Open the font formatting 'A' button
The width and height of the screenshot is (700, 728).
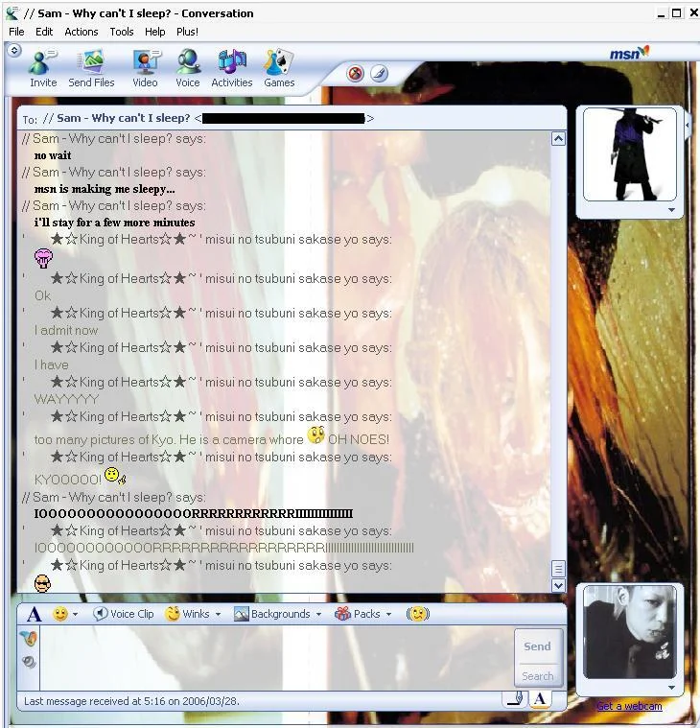(x=34, y=614)
